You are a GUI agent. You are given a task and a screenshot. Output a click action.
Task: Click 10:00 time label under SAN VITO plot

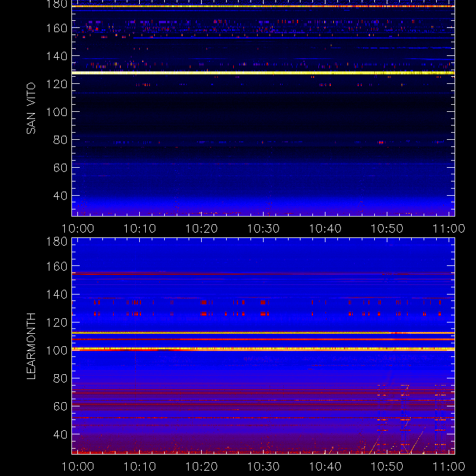[x=78, y=228]
